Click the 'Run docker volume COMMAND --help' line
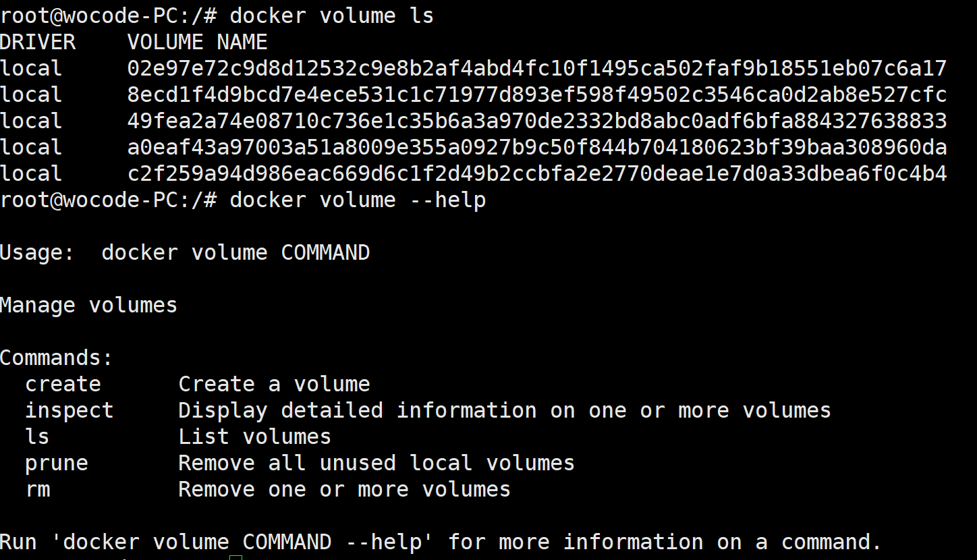This screenshot has height=560, width=977. [441, 542]
